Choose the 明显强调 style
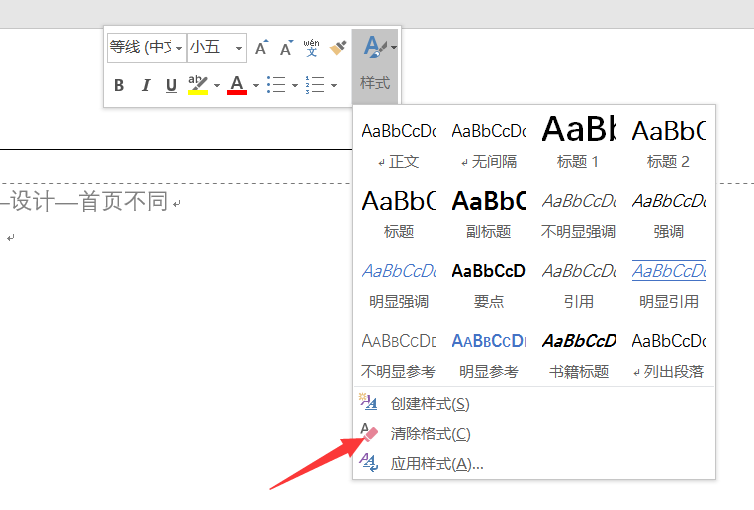This screenshot has width=754, height=510. click(x=399, y=284)
